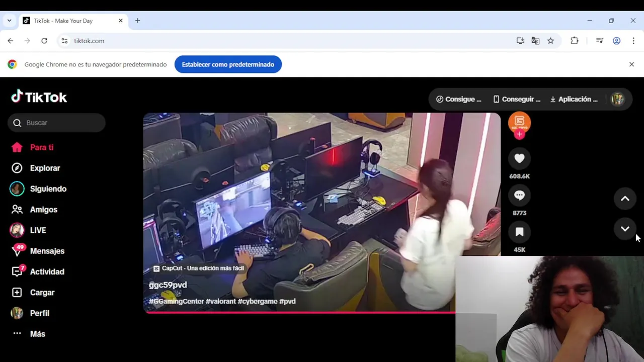Click the Mensajes icon with 49 badge
Viewport: 644px width, 362px height.
coord(18,250)
